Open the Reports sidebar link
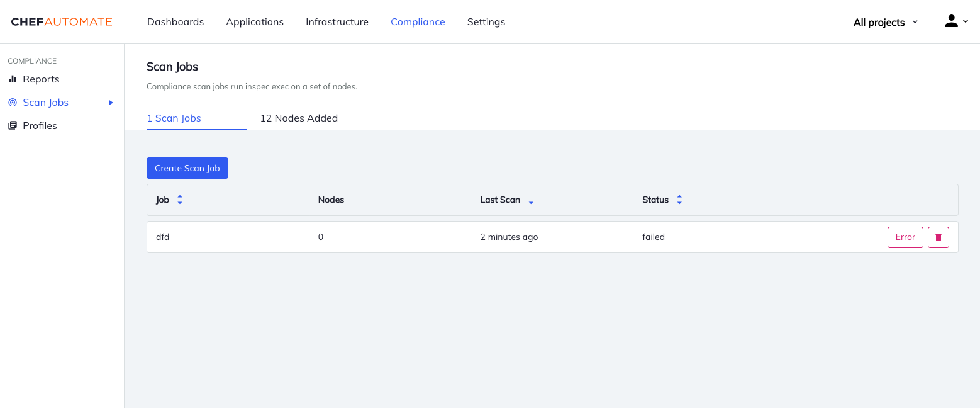The image size is (980, 408). pos(40,79)
